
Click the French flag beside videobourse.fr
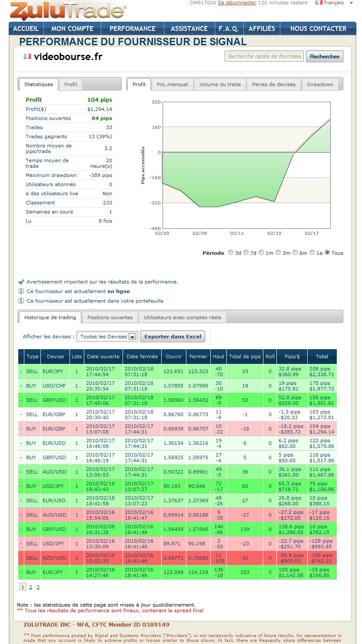[27, 57]
